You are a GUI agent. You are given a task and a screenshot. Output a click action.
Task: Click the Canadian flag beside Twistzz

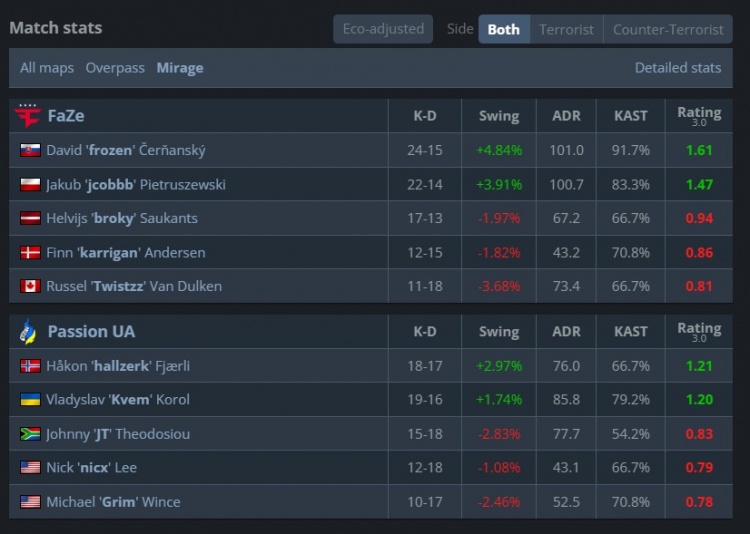pos(30,286)
